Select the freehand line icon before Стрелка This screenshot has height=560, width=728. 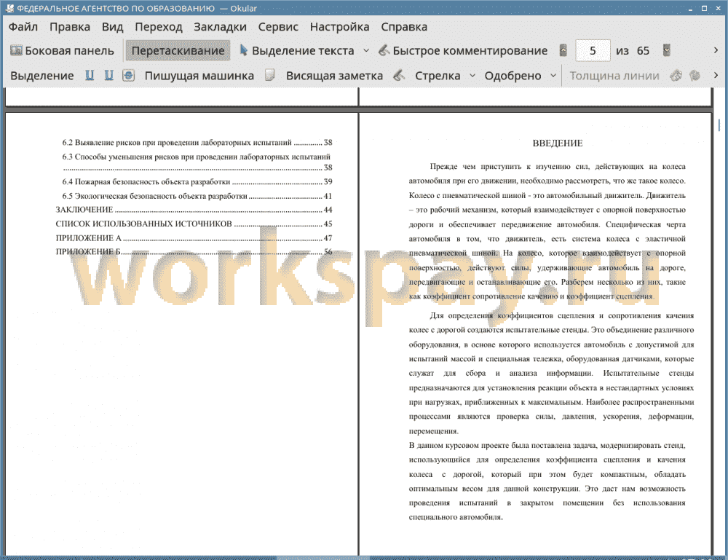(399, 75)
